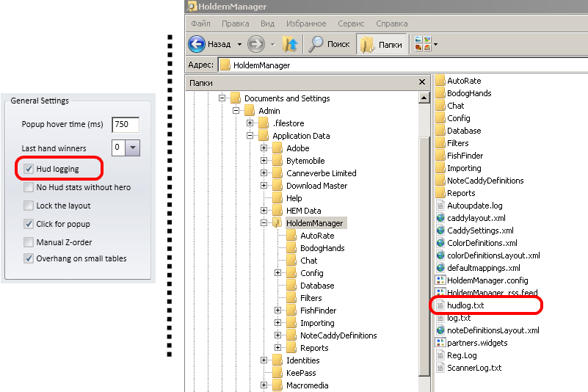Disable the Hud logging checkbox
Viewport: 588px width, 392px height.
29,169
